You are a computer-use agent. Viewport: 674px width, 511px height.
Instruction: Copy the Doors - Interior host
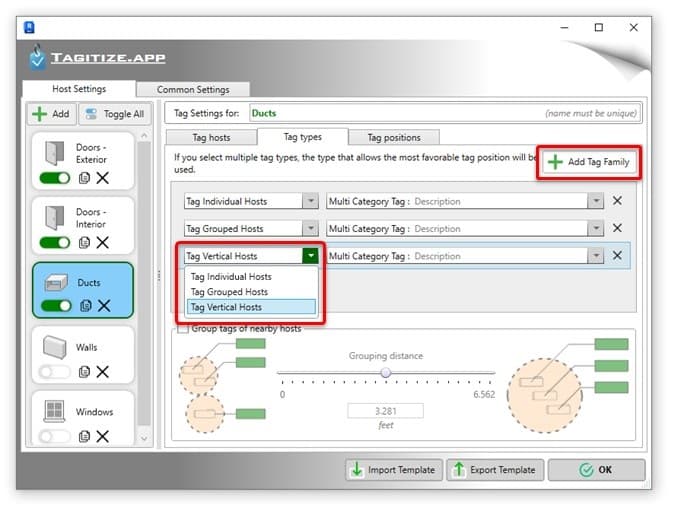pos(84,243)
